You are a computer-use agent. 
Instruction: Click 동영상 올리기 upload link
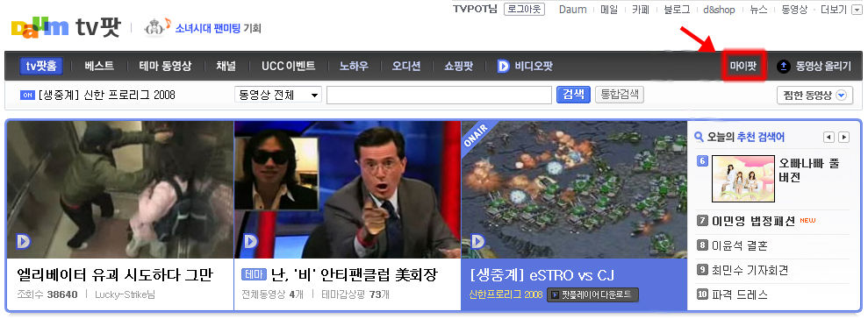[x=823, y=67]
